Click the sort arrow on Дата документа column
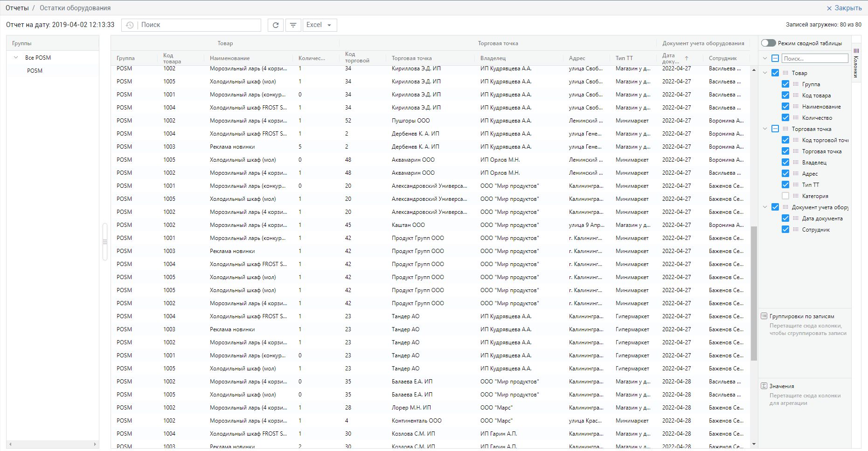Image resolution: width=868 pixels, height=451 pixels. click(x=687, y=58)
